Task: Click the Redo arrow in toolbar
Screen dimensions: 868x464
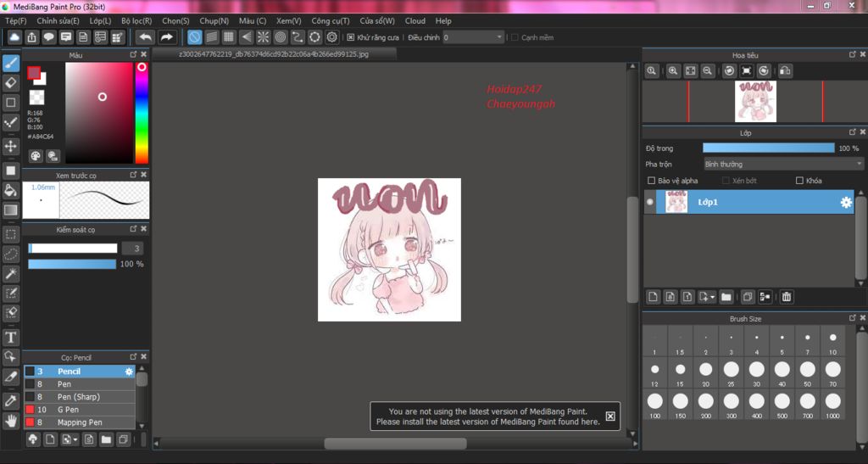Action: click(166, 37)
